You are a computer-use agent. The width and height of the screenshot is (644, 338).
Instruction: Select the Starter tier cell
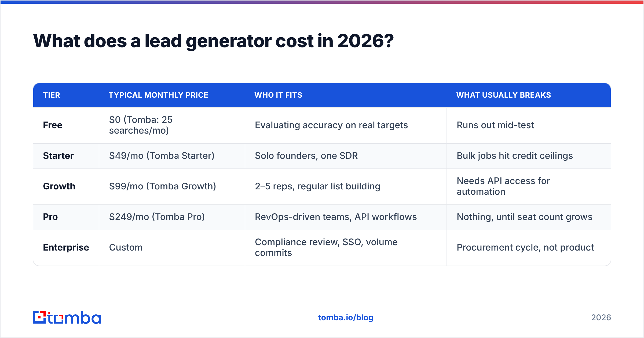pyautogui.click(x=66, y=156)
